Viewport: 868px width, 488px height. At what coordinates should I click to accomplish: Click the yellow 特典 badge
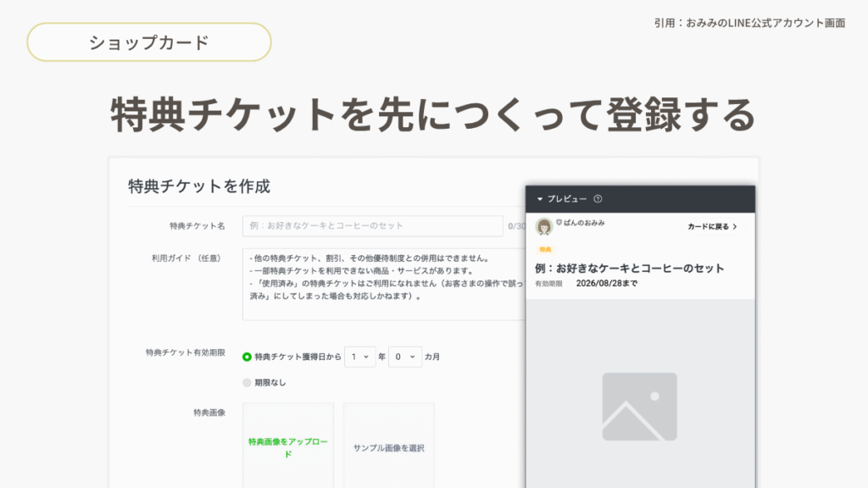(x=544, y=250)
